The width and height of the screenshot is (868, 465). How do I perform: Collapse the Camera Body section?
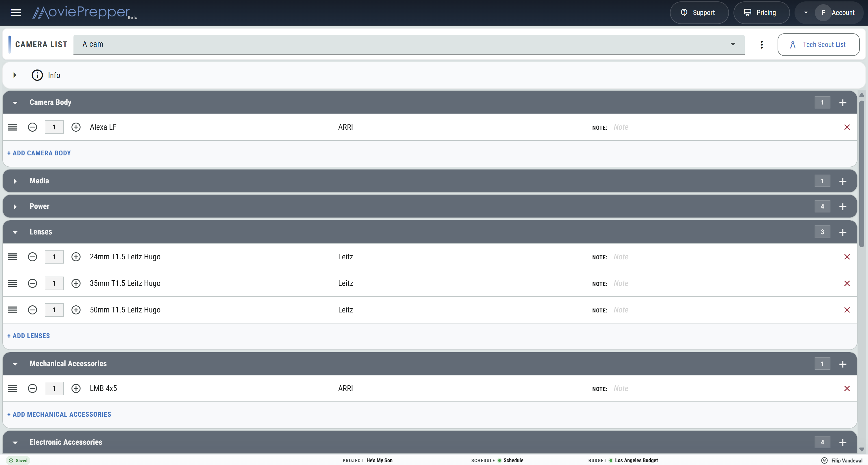click(15, 103)
